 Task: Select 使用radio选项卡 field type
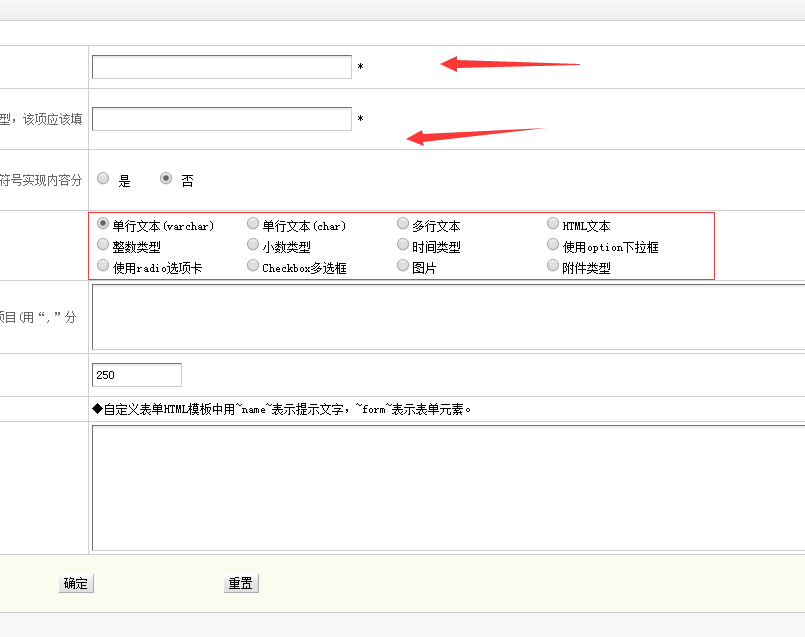coord(103,266)
